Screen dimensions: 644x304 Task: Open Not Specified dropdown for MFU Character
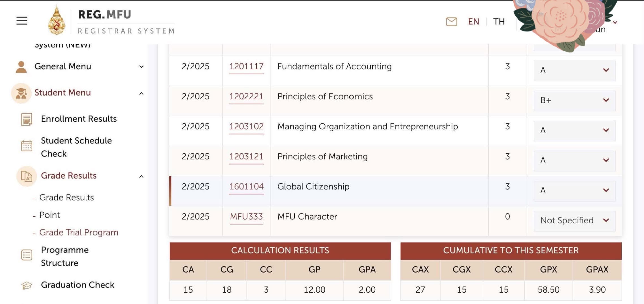[x=574, y=220]
